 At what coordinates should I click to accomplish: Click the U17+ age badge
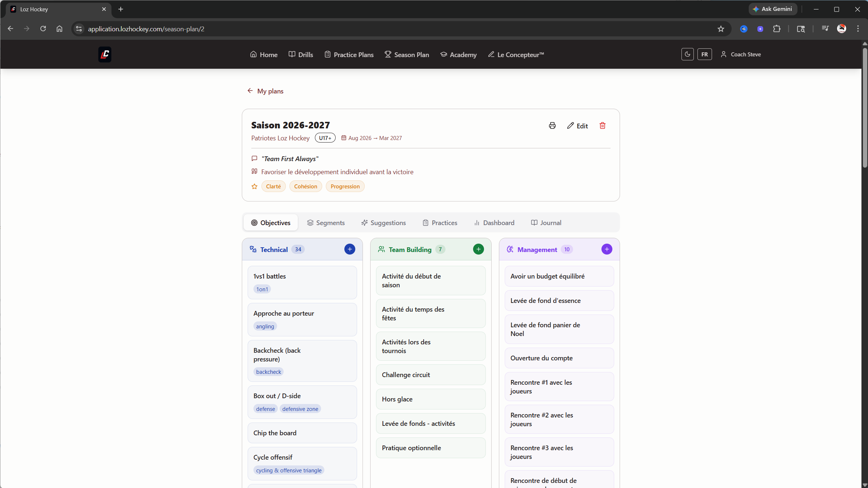[325, 138]
